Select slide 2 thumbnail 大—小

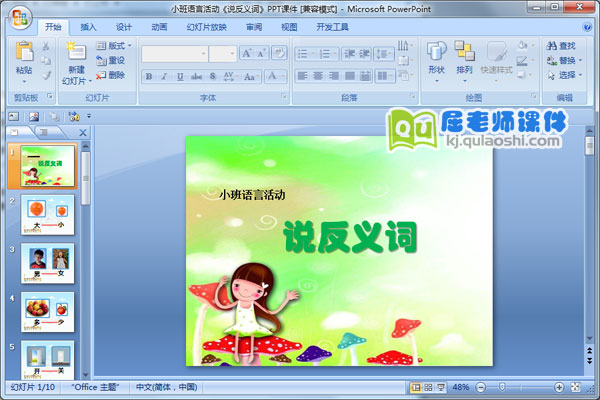[x=47, y=215]
